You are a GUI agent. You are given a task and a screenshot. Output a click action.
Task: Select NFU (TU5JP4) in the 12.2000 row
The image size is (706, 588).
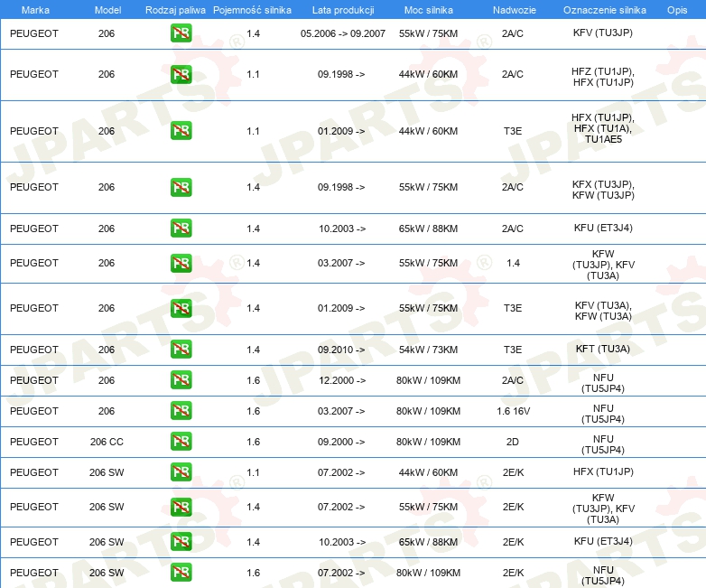[603, 383]
